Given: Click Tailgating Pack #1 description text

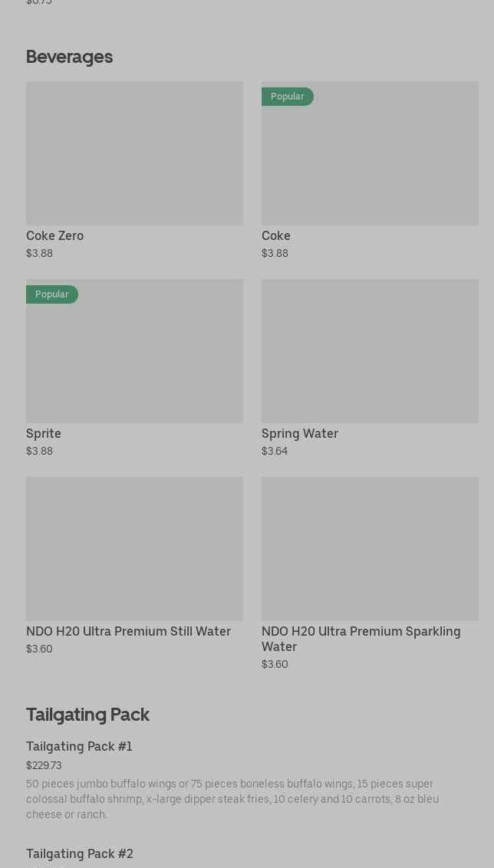Looking at the screenshot, I should (x=232, y=799).
